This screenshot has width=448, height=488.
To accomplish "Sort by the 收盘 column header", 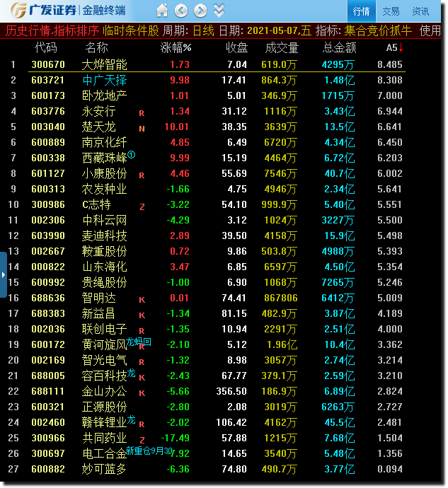I will point(236,47).
